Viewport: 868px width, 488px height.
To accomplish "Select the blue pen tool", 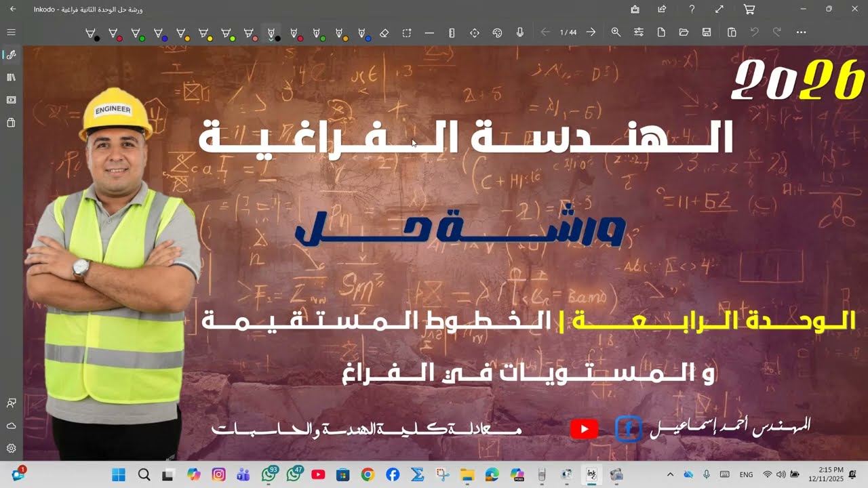I will tap(159, 33).
